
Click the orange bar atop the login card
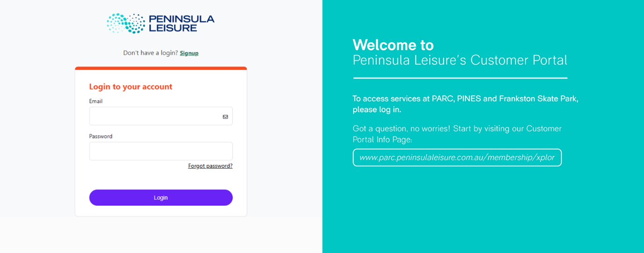(x=161, y=68)
